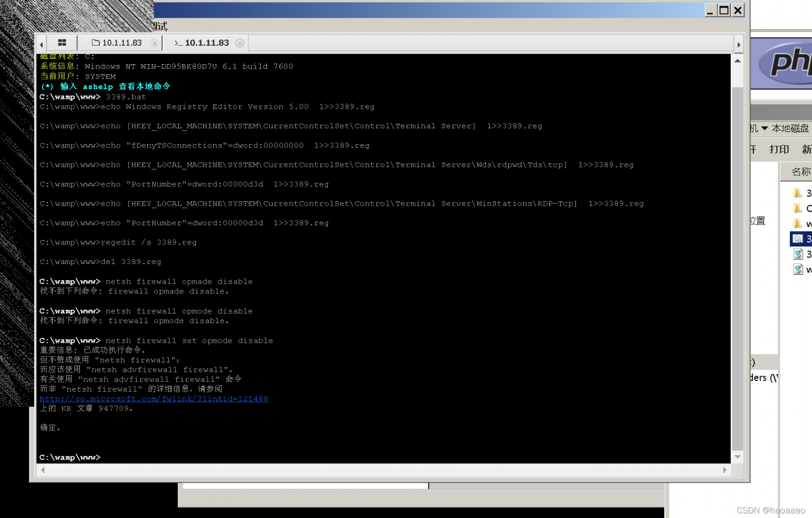Viewport: 812px width, 518px height.
Task: Click the '系统信息: Windows NT' line
Action: 166,67
